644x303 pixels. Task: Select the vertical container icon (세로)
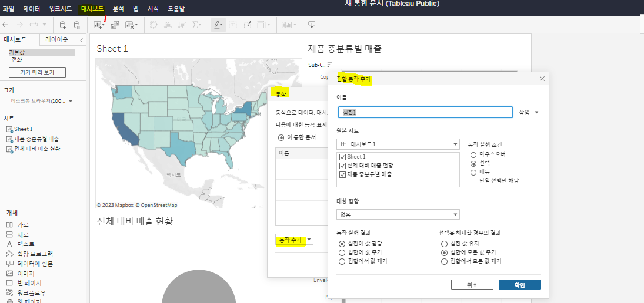[9, 234]
